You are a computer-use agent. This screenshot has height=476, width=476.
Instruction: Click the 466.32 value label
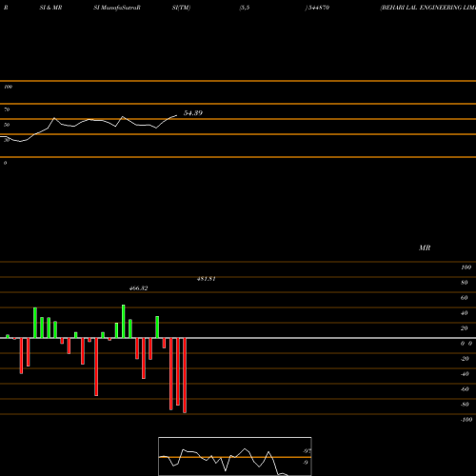coord(139,288)
